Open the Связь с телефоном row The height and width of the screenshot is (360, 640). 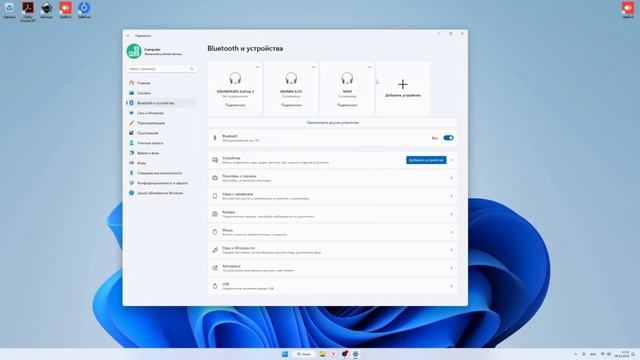tap(333, 196)
